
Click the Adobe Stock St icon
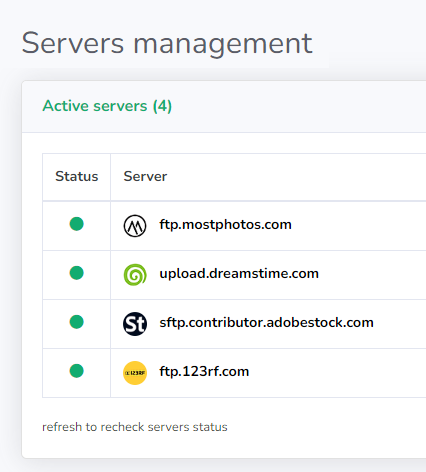tap(135, 324)
